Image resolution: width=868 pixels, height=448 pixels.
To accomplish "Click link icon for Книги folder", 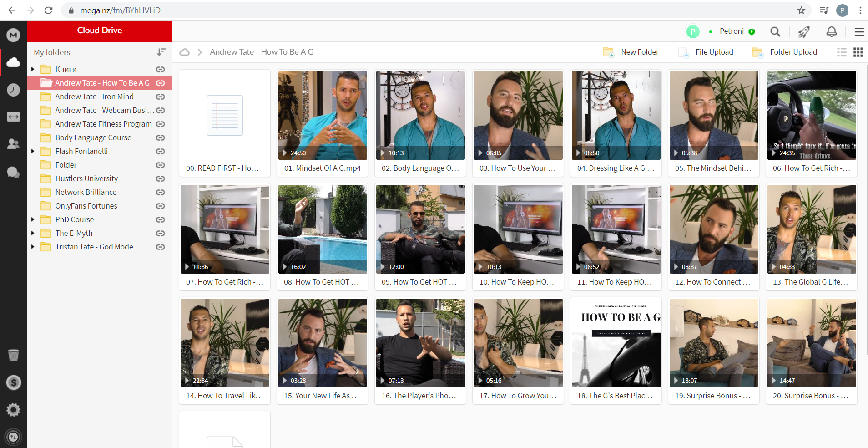I will tap(160, 69).
